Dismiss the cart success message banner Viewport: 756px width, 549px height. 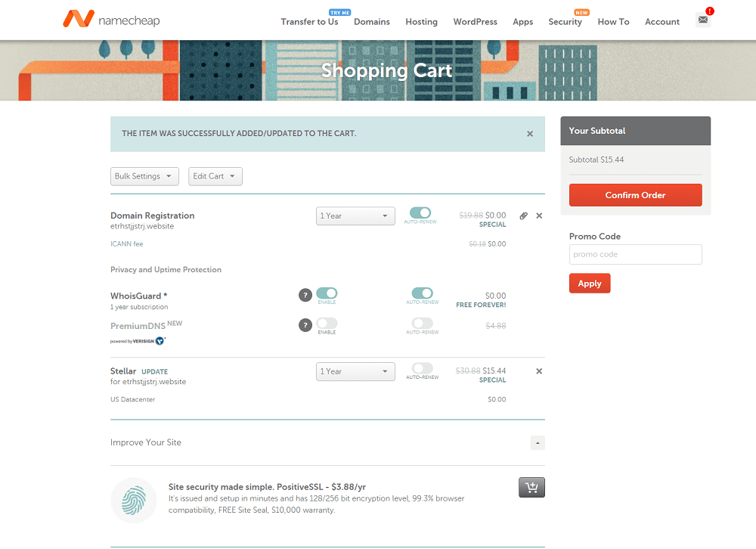(x=530, y=134)
